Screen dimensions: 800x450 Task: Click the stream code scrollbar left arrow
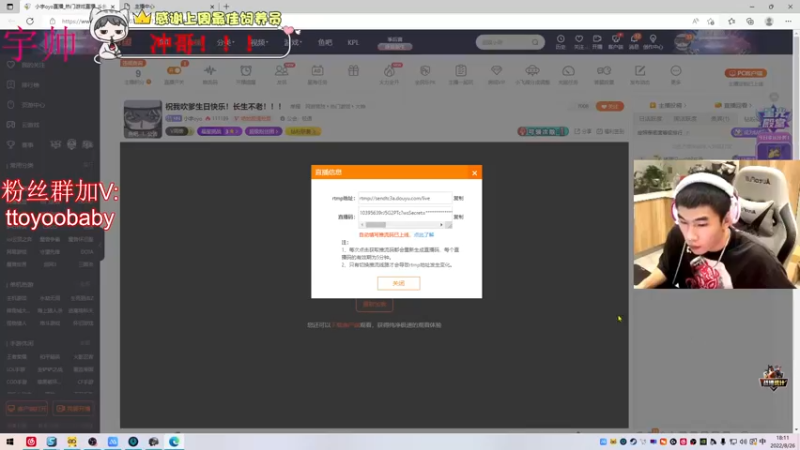pyautogui.click(x=362, y=225)
